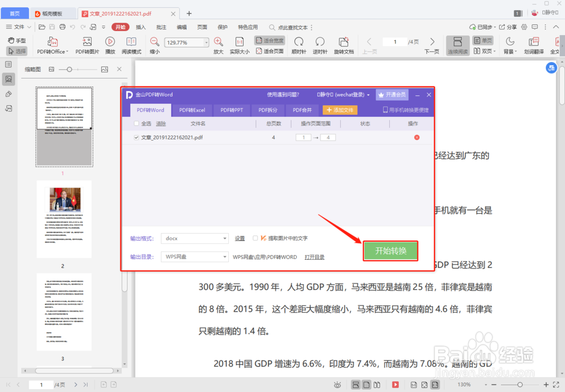Select page 2 thumbnail in sidebar
The width and height of the screenshot is (565, 392).
(64, 219)
